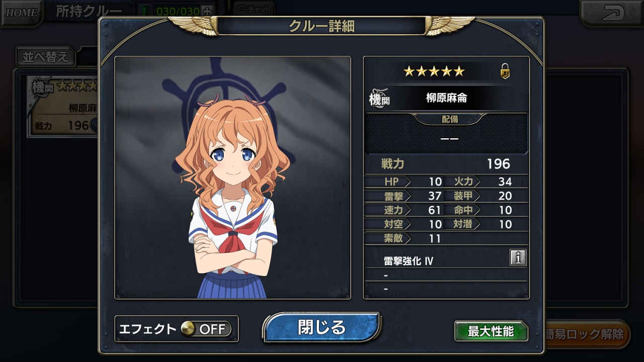
Task: Switch the エフェクト toggle from OFF
Action: tap(206, 329)
